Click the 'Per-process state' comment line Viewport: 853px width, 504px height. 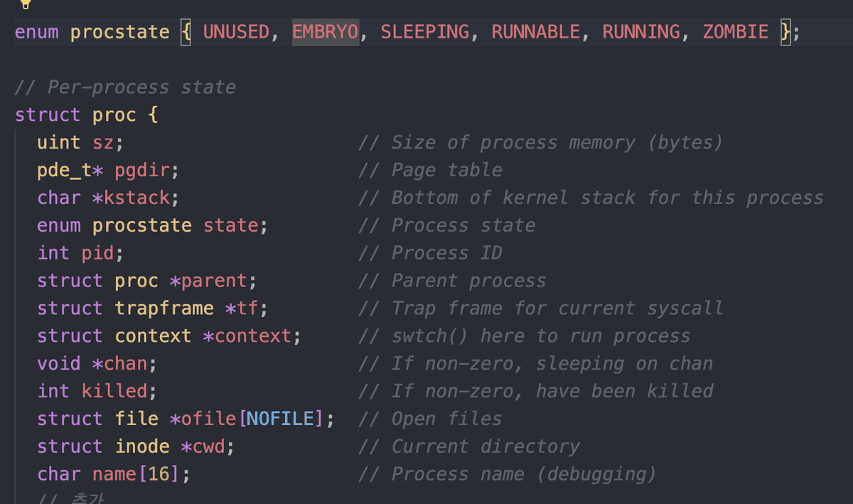[x=125, y=87]
